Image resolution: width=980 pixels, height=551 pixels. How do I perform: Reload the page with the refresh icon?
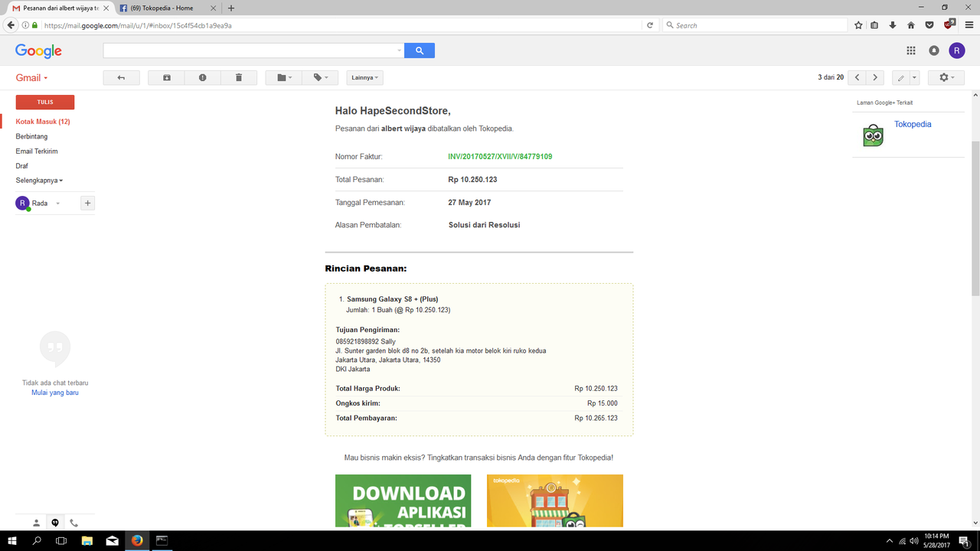pyautogui.click(x=650, y=25)
